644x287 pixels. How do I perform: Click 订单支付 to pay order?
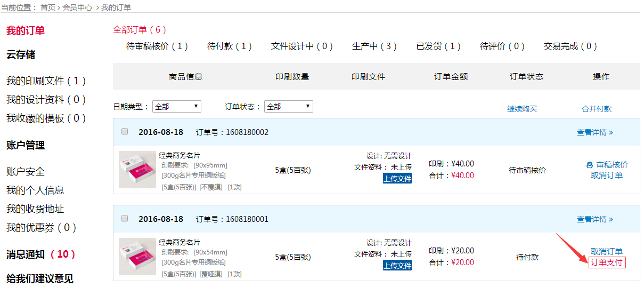click(x=607, y=262)
